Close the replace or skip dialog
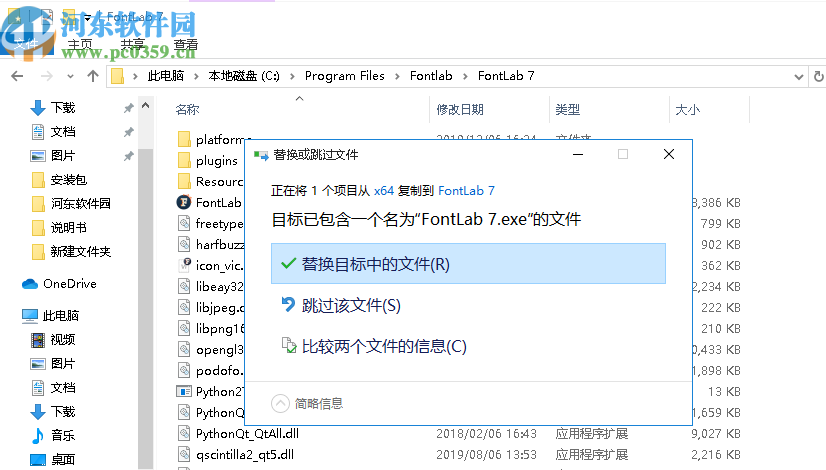This screenshot has width=826, height=470. 669,154
